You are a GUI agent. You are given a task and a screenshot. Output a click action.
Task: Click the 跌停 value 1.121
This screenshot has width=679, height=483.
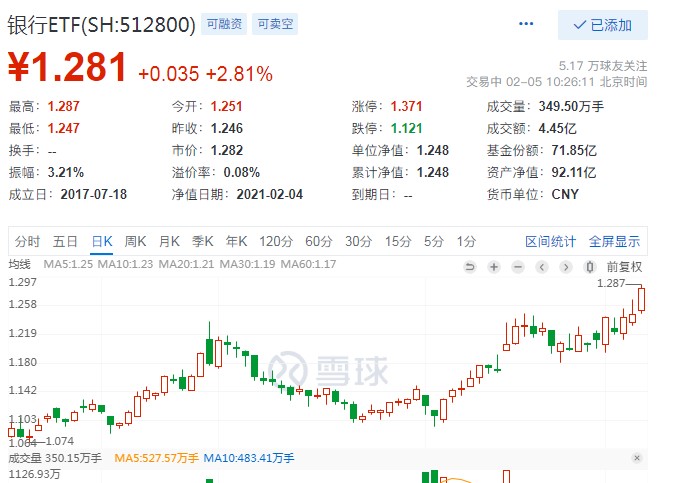coord(406,128)
